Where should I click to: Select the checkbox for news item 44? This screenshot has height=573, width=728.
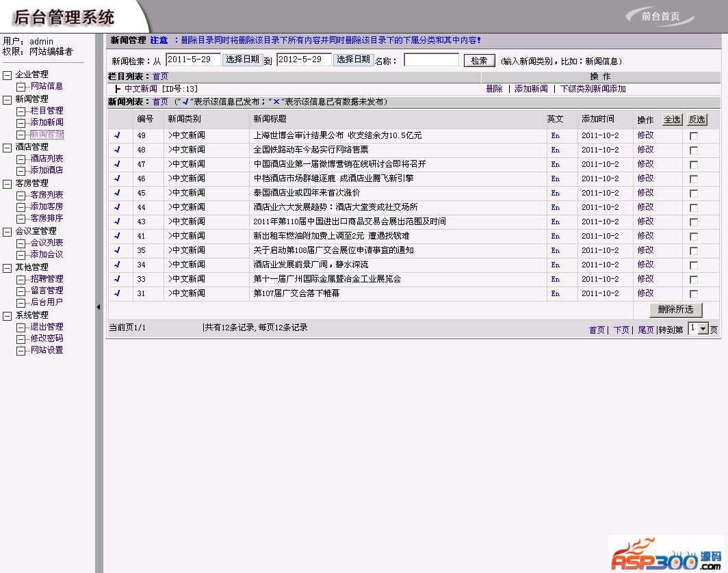pyautogui.click(x=694, y=208)
